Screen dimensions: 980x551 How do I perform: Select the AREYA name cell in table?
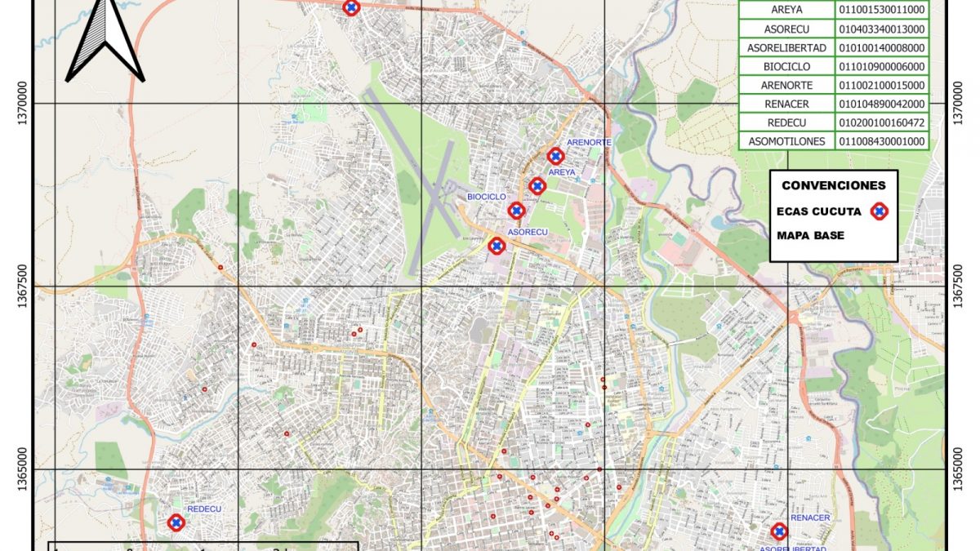click(786, 11)
